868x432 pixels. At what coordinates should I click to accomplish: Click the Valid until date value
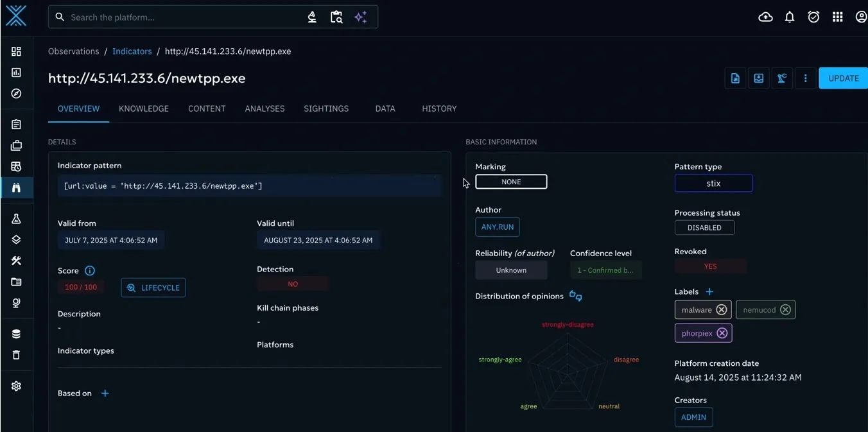(x=318, y=241)
